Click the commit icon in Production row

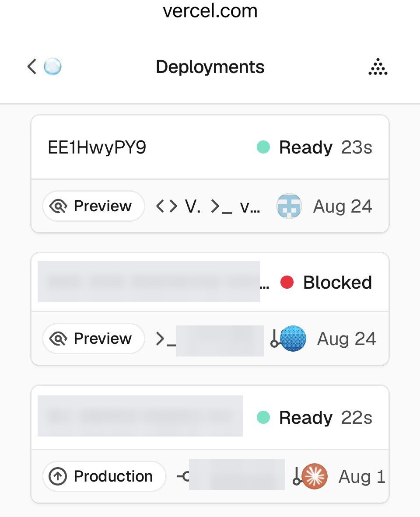pyautogui.click(x=183, y=476)
